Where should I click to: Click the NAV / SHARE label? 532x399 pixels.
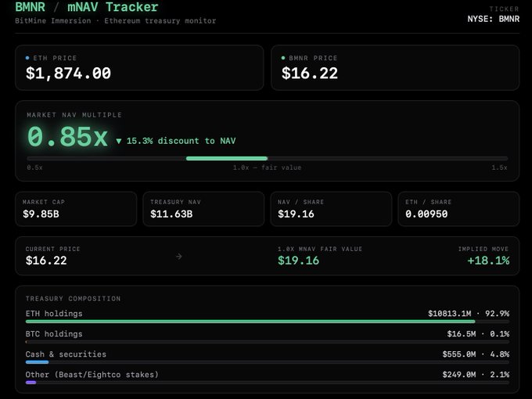[x=301, y=202]
